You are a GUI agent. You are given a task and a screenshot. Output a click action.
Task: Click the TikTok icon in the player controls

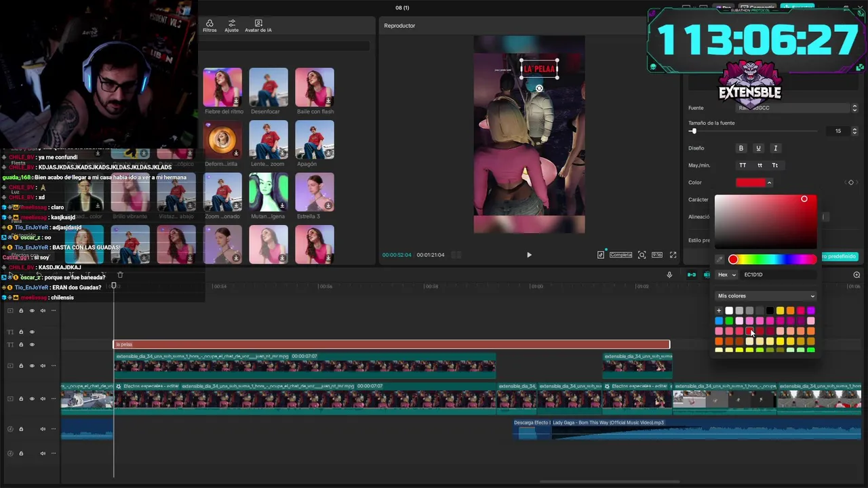601,255
